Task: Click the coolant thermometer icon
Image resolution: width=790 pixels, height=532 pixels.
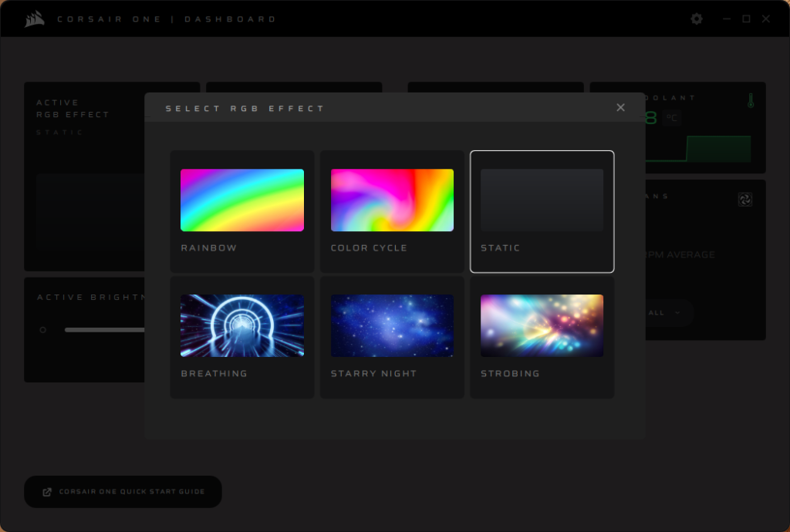Action: click(751, 101)
